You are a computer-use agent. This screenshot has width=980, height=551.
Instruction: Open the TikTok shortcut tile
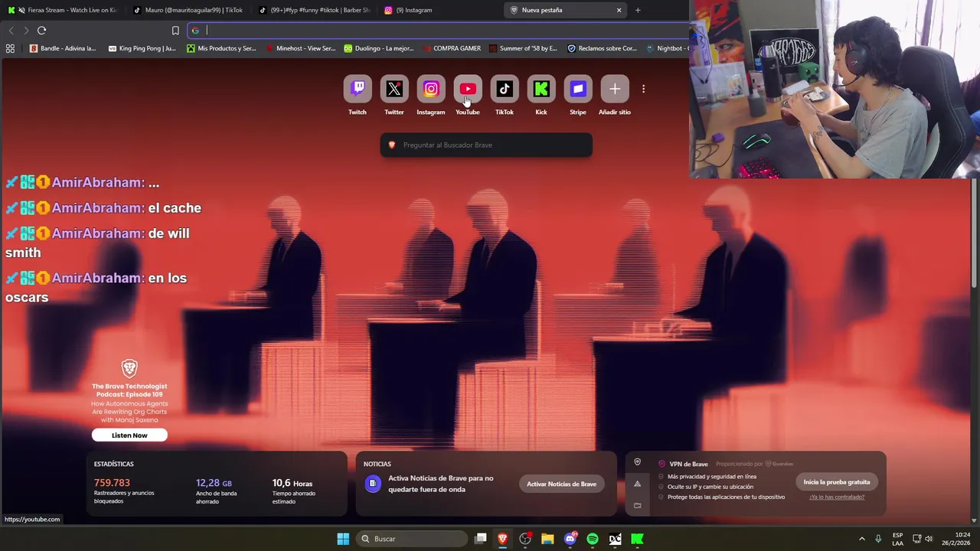pos(505,90)
